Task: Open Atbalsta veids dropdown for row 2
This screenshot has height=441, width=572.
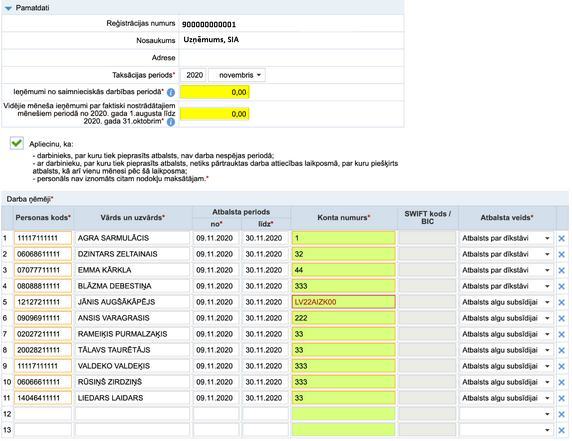Action: [506, 254]
